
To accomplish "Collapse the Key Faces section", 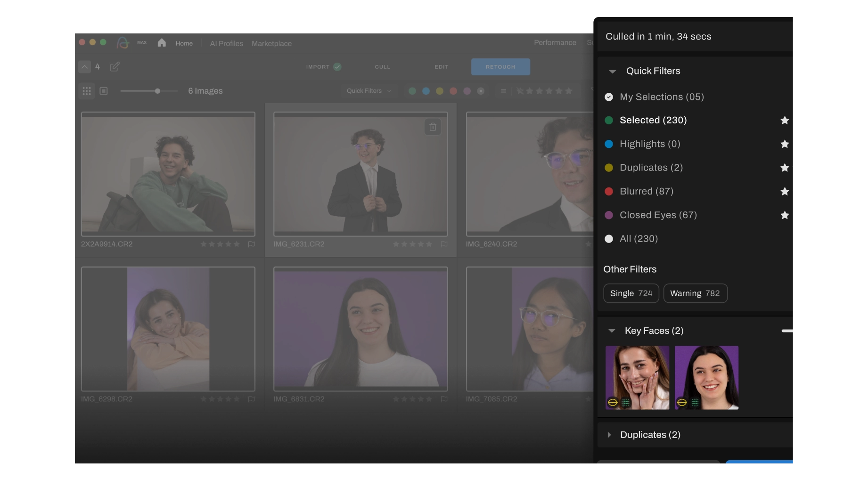I will click(612, 331).
